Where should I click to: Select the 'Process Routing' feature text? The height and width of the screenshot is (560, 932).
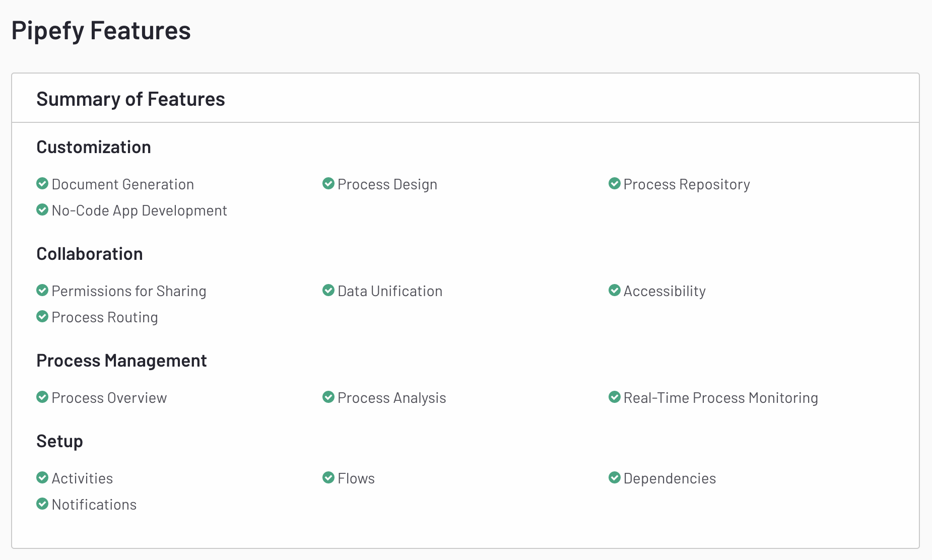click(x=105, y=317)
